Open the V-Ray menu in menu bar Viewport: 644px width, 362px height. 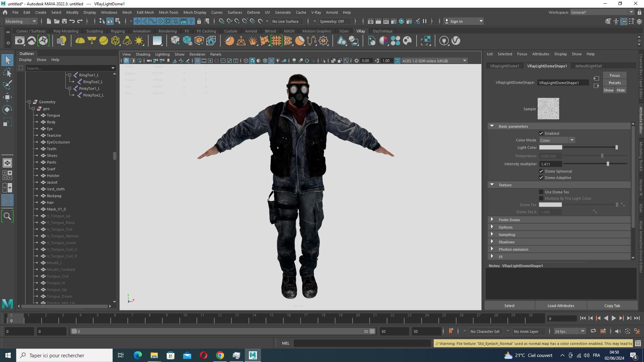click(316, 12)
